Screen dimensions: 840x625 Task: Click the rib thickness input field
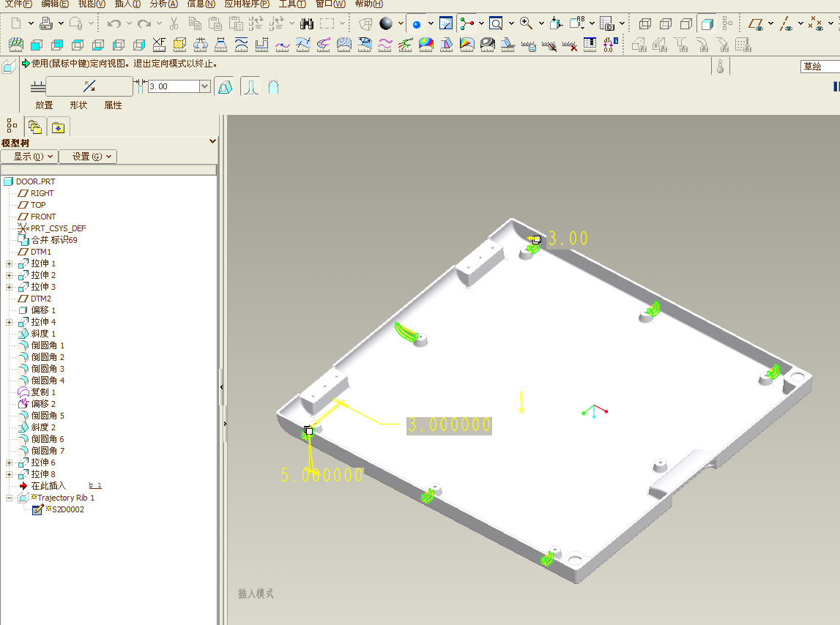[174, 86]
